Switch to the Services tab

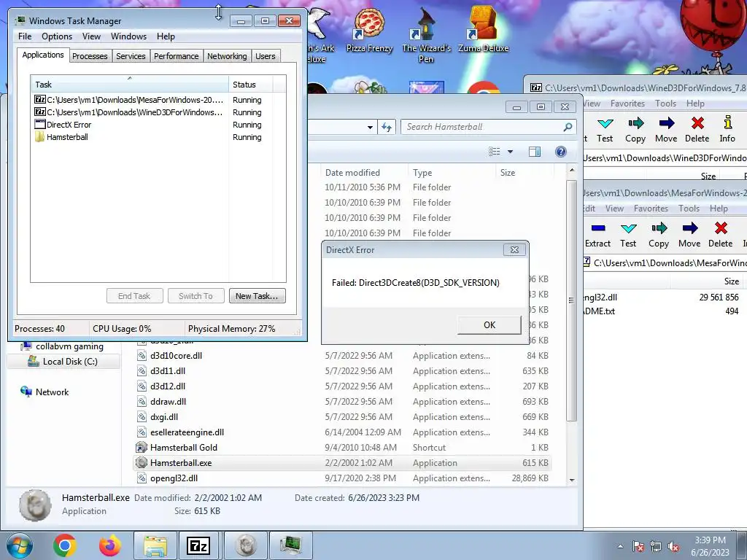coord(131,56)
